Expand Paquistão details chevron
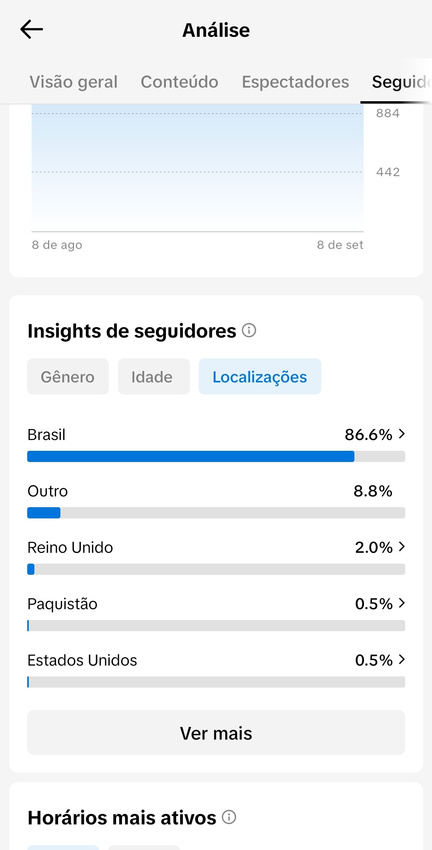432x850 pixels. [x=402, y=603]
